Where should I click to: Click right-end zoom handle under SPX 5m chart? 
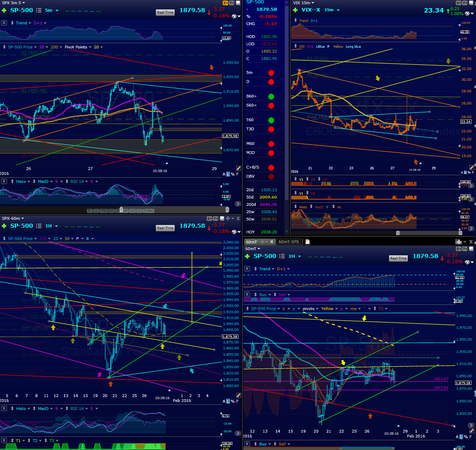[x=227, y=210]
